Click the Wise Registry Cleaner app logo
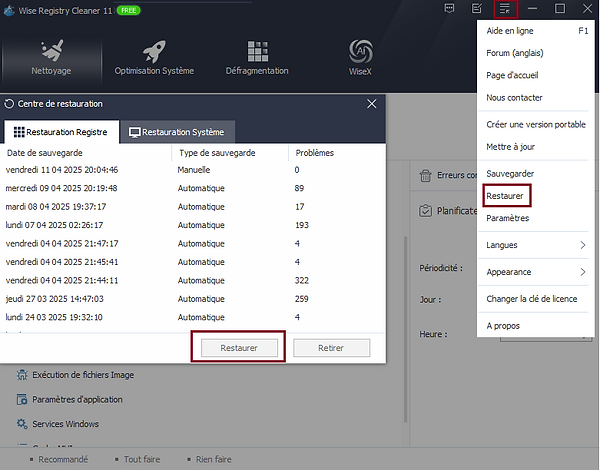This screenshot has width=600, height=470. (9, 10)
